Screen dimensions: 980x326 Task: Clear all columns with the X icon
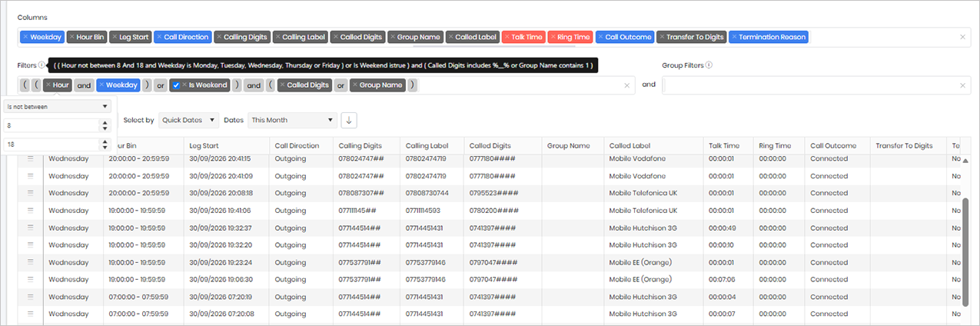pyautogui.click(x=963, y=37)
